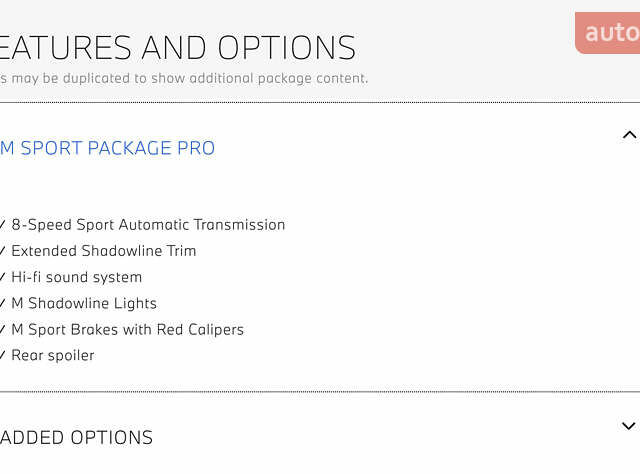This screenshot has width=640, height=474.
Task: Click the duplicated package content note
Action: (184, 78)
